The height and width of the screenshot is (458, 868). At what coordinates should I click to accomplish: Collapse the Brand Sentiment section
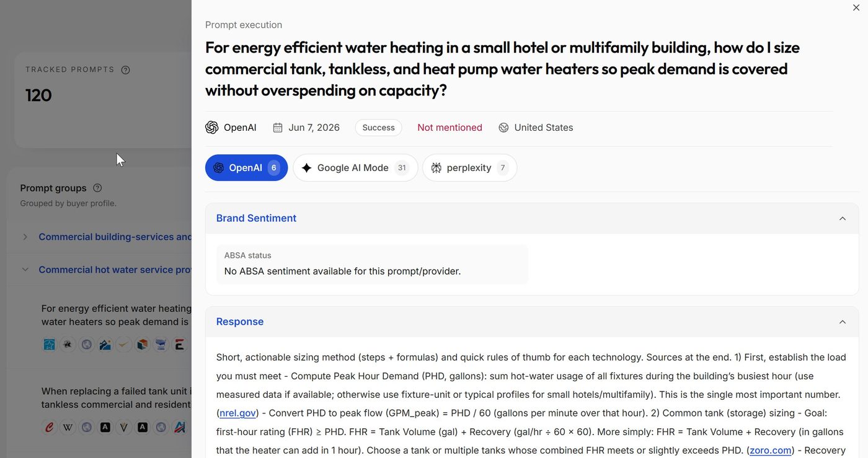click(x=842, y=218)
